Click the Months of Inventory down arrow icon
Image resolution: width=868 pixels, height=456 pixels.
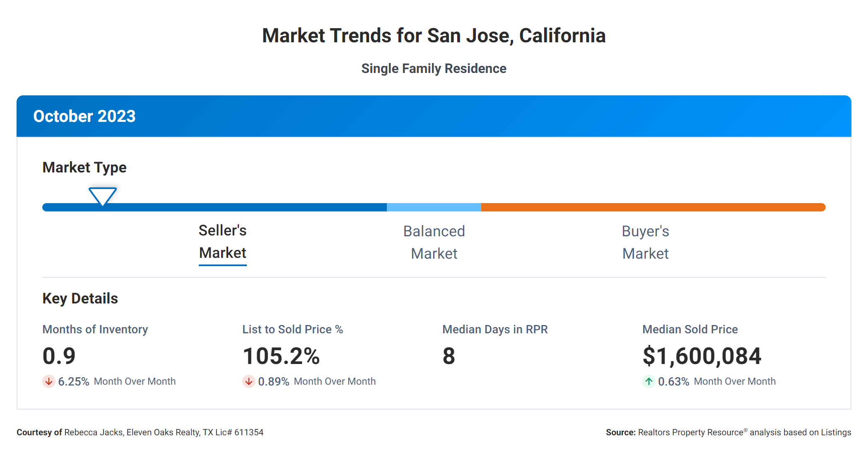coord(49,381)
